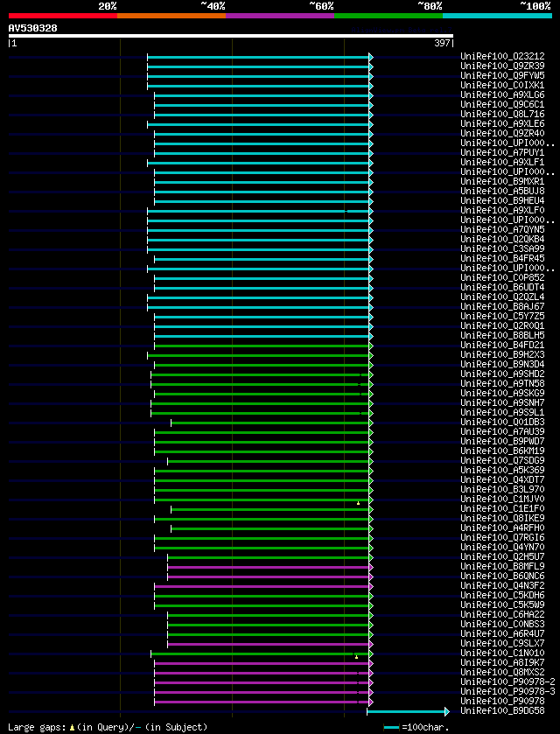Click the UniRef100_A9XLF1 label
Image resolution: width=560 pixels, height=734 pixels.
point(502,163)
